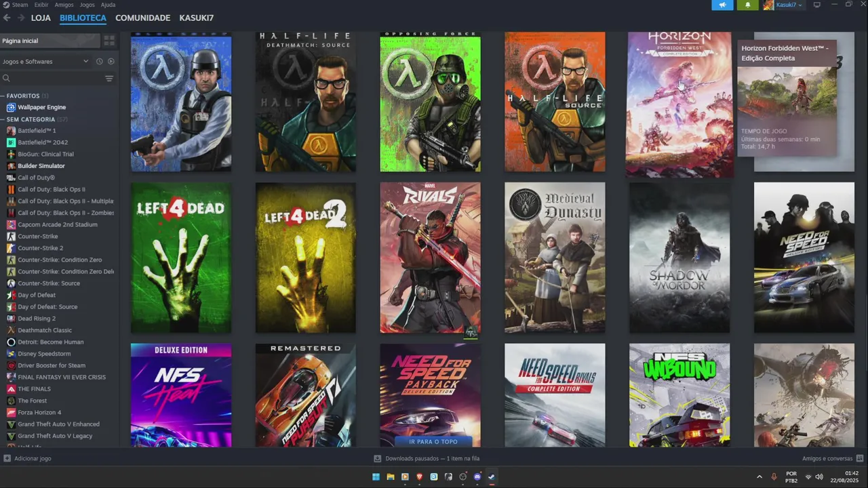Click the Página inicial button
868x488 pixels.
click(50, 41)
